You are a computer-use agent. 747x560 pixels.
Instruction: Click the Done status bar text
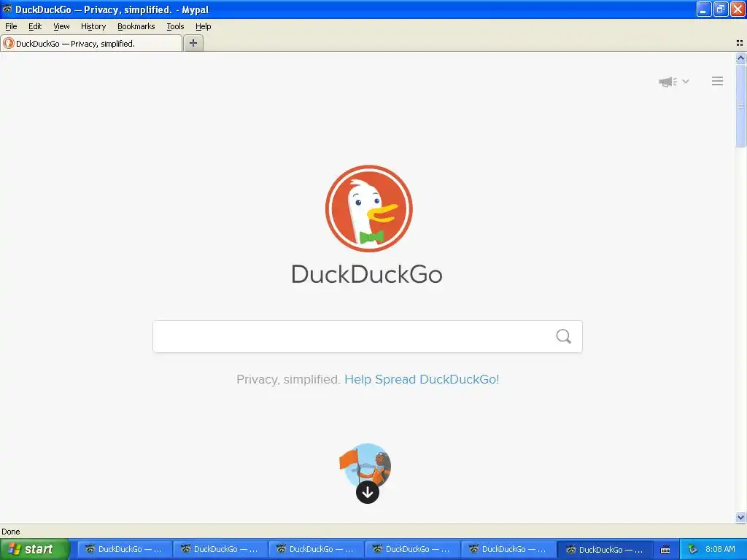[11, 532]
